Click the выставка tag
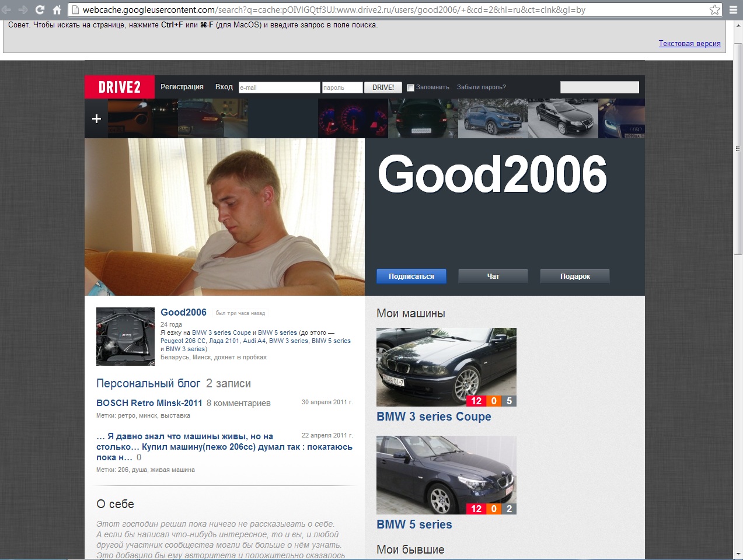Viewport: 743px width, 560px height. click(x=176, y=416)
